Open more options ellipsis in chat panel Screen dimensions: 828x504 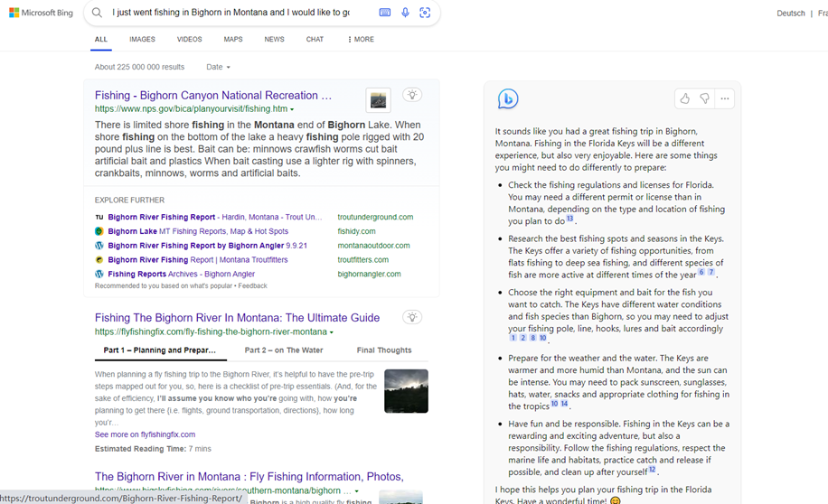coord(725,98)
